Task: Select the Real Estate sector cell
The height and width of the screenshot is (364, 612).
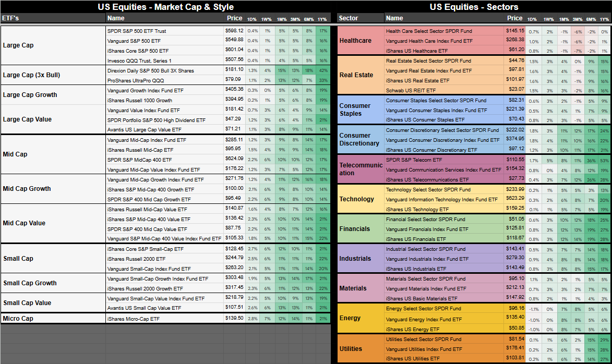Action: (361, 75)
